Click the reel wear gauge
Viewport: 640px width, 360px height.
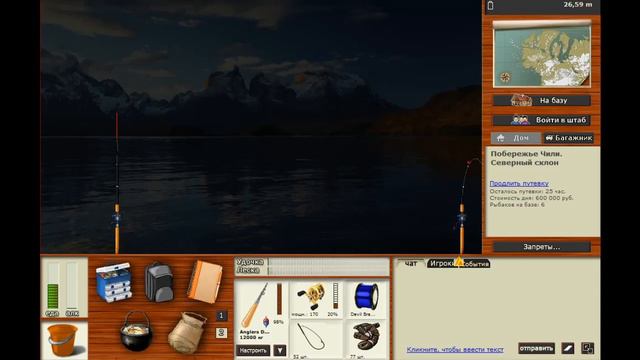point(335,296)
